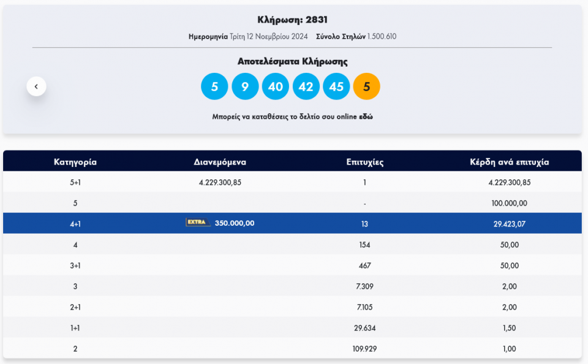Click the Κέρδη ανά επιτυχία header
Viewport: 588px width, 364px height.
tap(509, 162)
